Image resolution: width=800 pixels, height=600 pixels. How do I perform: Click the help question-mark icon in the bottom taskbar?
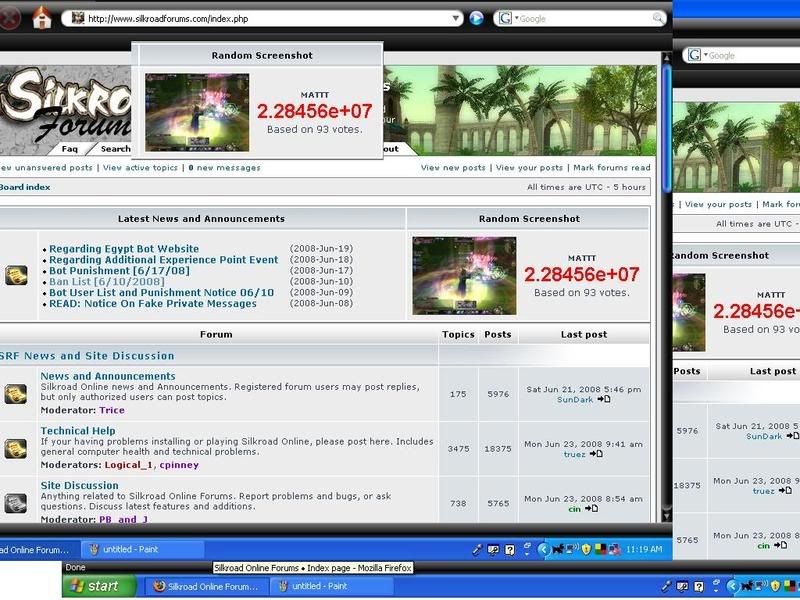click(698, 586)
